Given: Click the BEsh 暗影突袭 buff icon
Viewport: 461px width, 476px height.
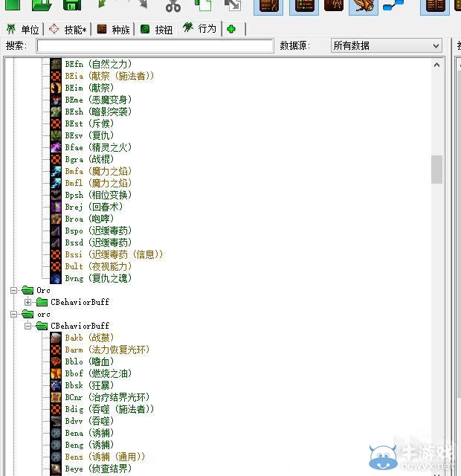Looking at the screenshot, I should click(x=56, y=112).
